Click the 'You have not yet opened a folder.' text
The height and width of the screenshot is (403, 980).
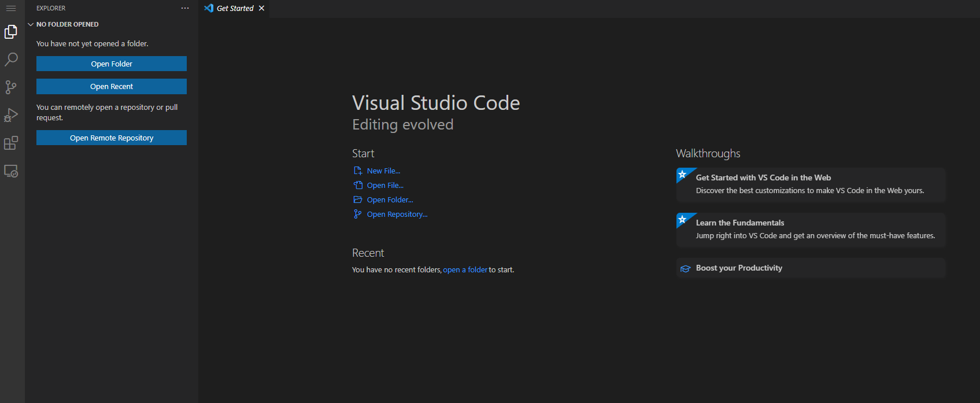tap(93, 43)
